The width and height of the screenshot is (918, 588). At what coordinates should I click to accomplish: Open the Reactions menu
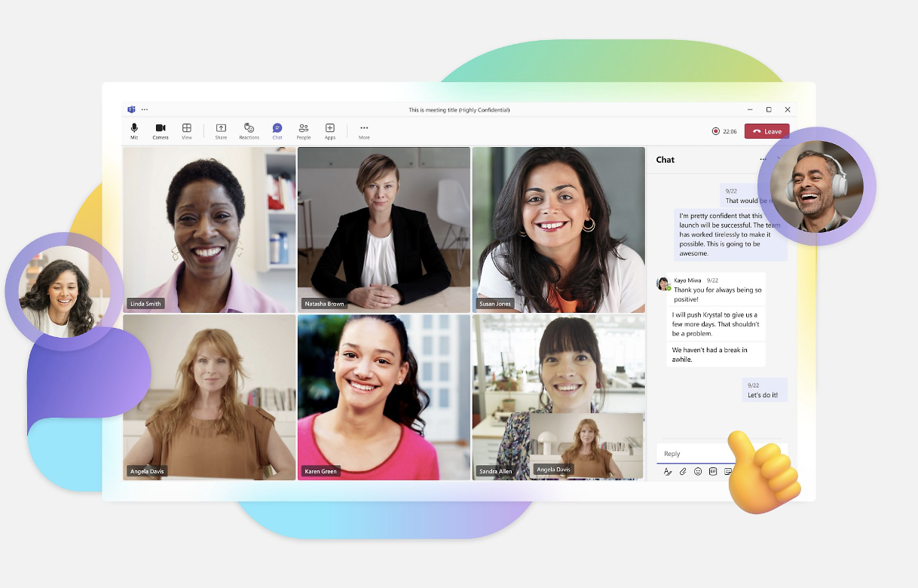[249, 130]
